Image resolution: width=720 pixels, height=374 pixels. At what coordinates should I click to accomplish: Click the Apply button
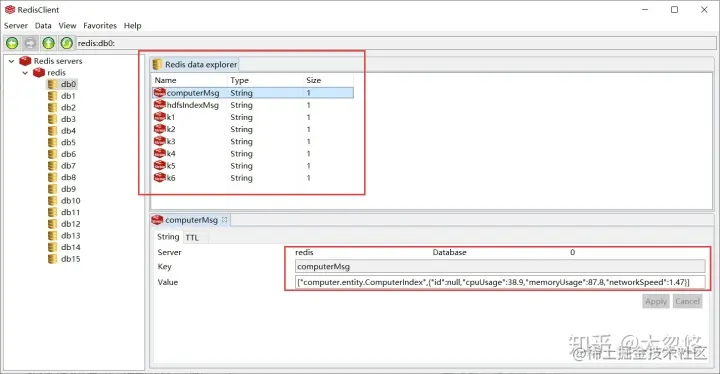tap(656, 301)
